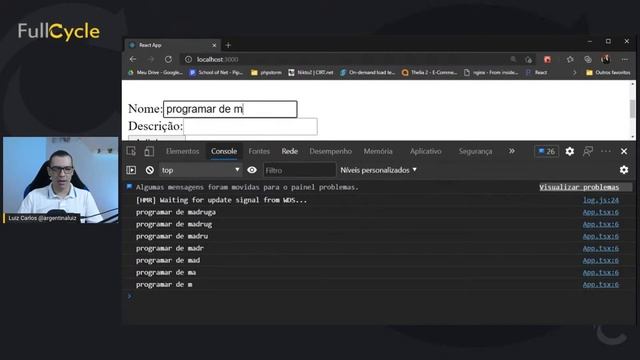Open the log.js:24 source link
Image resolution: width=640 pixels, height=360 pixels.
(x=600, y=200)
